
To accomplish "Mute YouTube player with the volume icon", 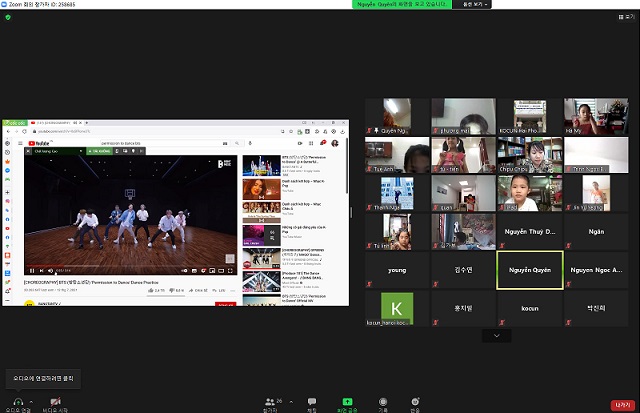I will (50, 271).
